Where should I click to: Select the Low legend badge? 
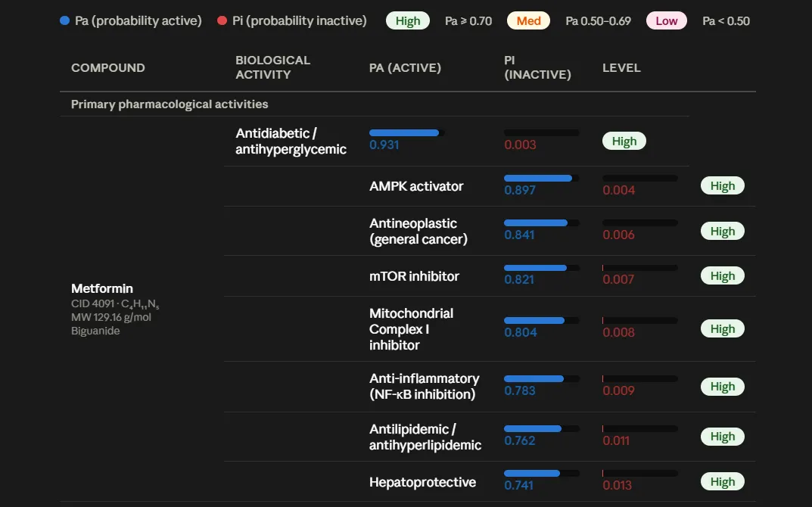[x=667, y=20]
